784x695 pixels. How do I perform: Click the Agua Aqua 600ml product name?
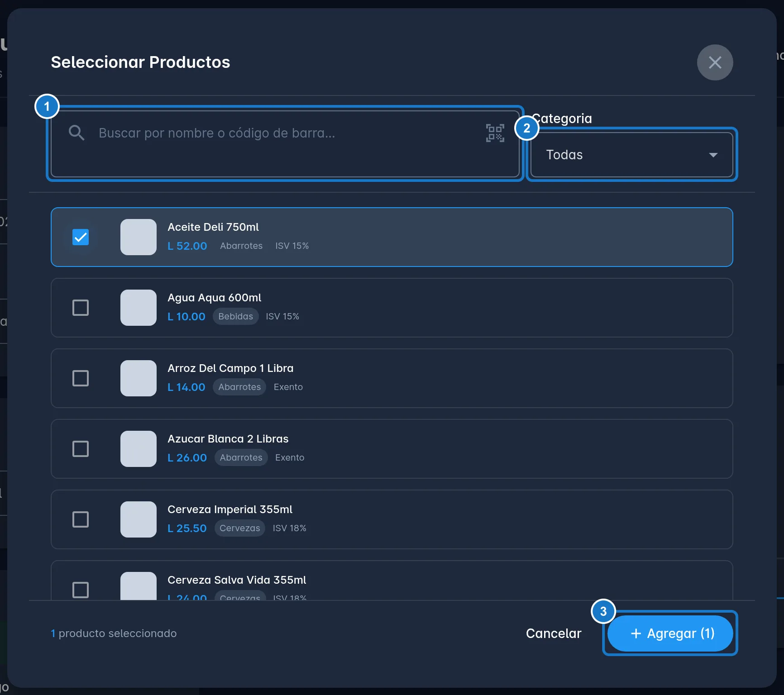click(215, 298)
